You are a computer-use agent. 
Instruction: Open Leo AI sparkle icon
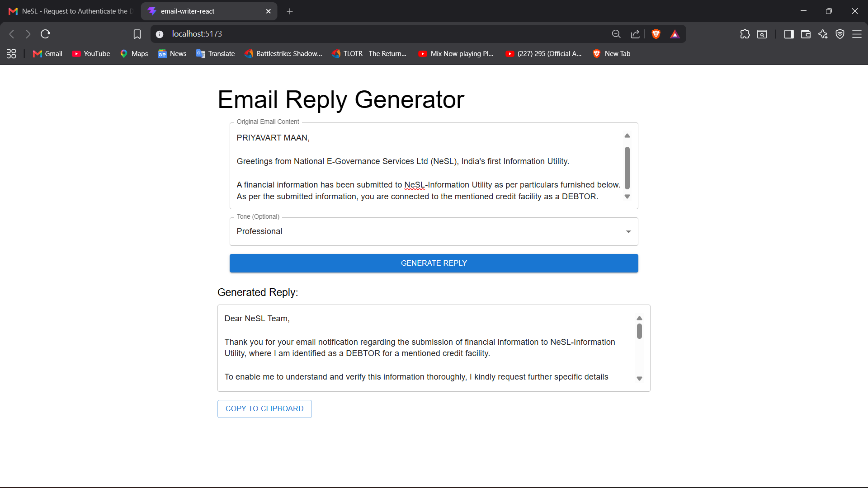click(x=823, y=34)
